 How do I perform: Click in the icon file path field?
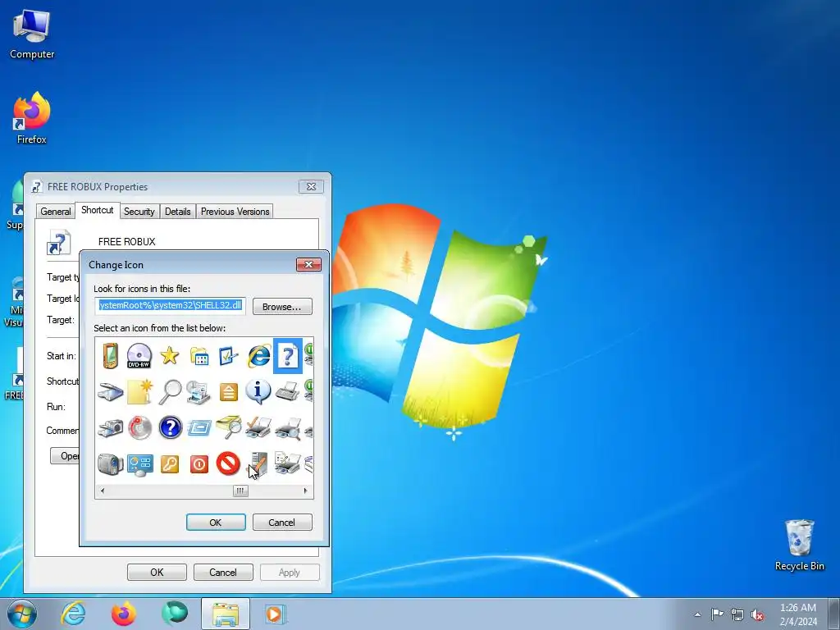[x=171, y=306]
